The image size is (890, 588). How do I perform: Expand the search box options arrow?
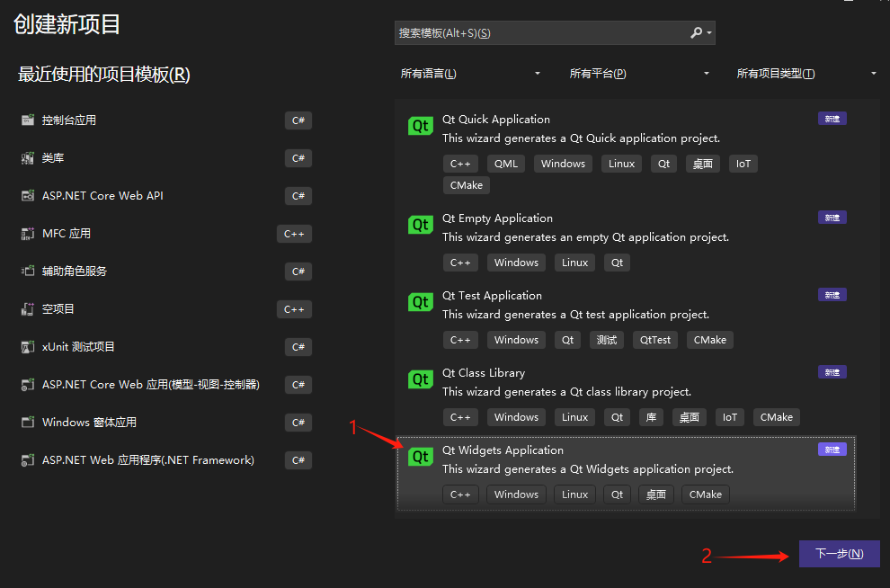click(x=709, y=33)
